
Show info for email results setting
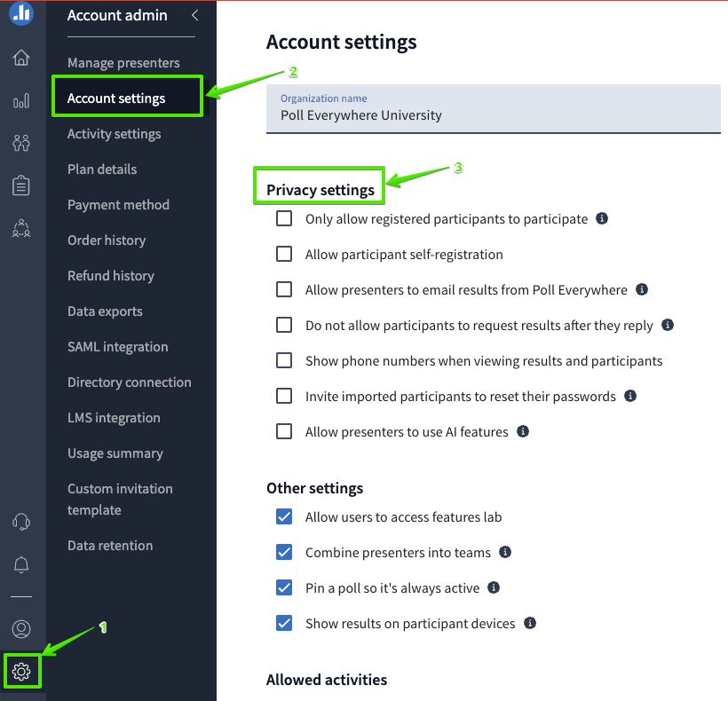pos(642,289)
